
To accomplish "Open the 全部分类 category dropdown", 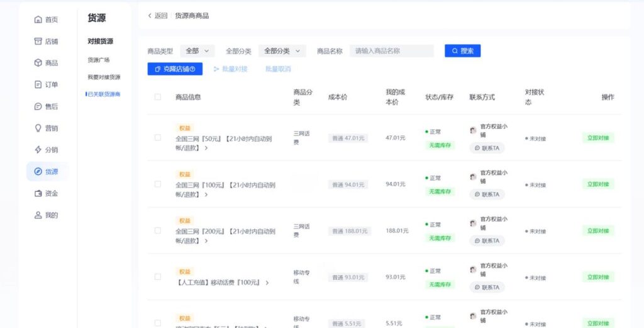I will click(282, 51).
